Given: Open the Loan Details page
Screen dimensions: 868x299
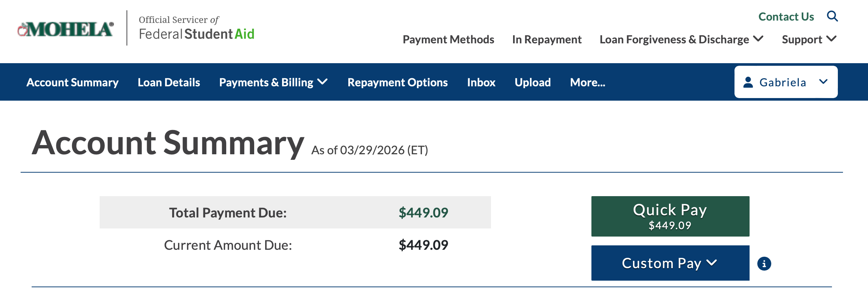Looking at the screenshot, I should 169,82.
